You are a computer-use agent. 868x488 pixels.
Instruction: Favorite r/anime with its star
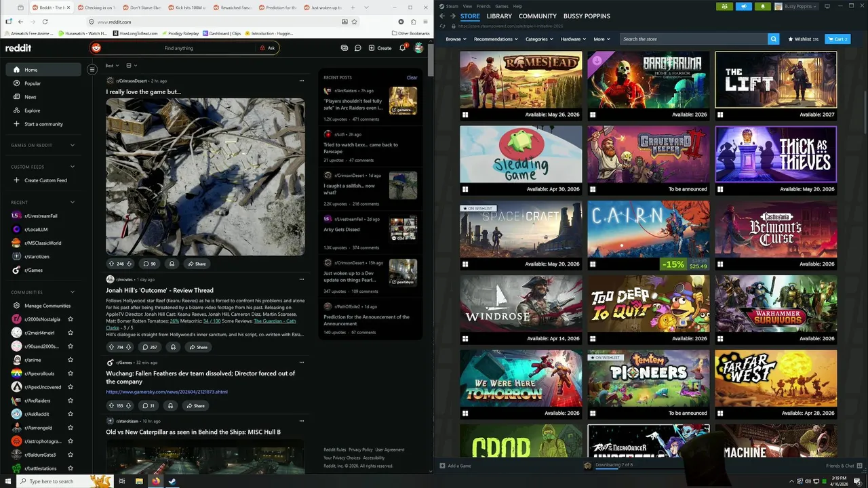[x=71, y=360]
